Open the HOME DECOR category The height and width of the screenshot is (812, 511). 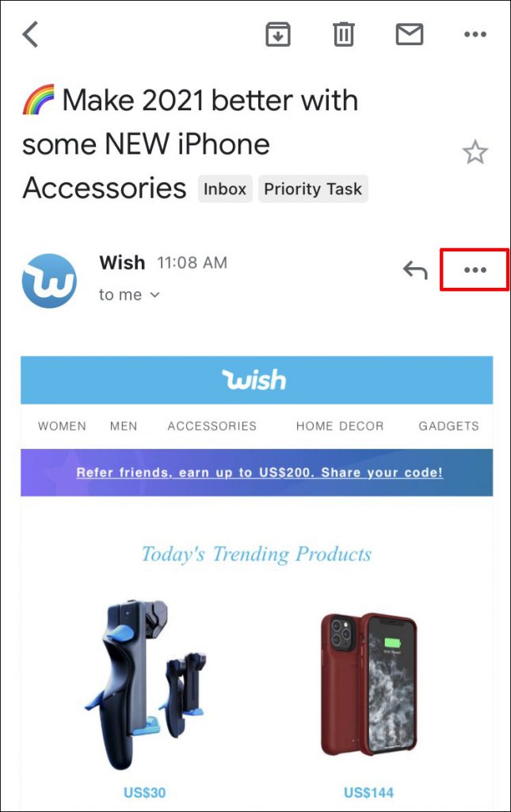pos(340,426)
